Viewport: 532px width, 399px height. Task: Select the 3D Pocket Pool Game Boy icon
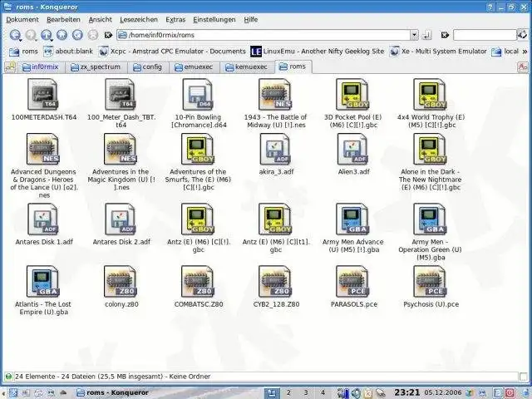(352, 94)
